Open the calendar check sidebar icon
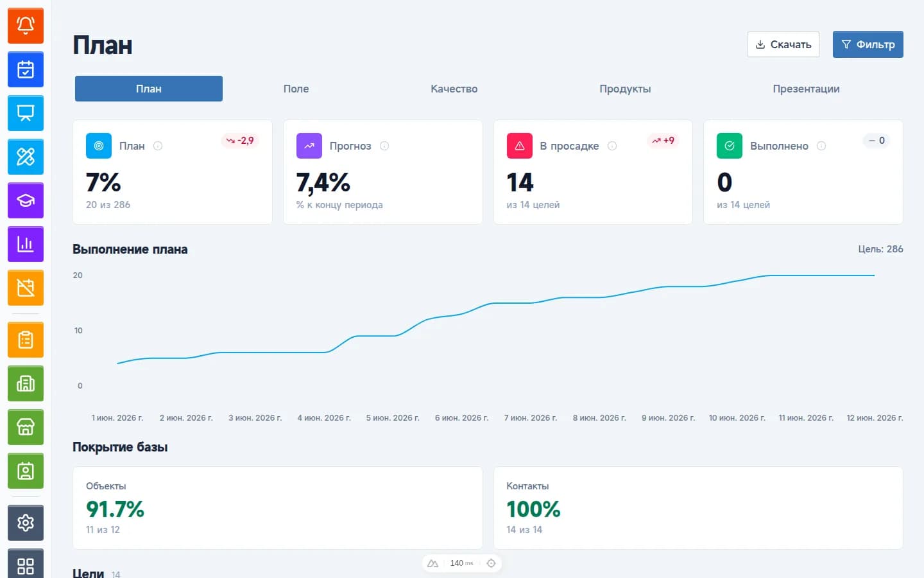Image resolution: width=924 pixels, height=578 pixels. 26,69
